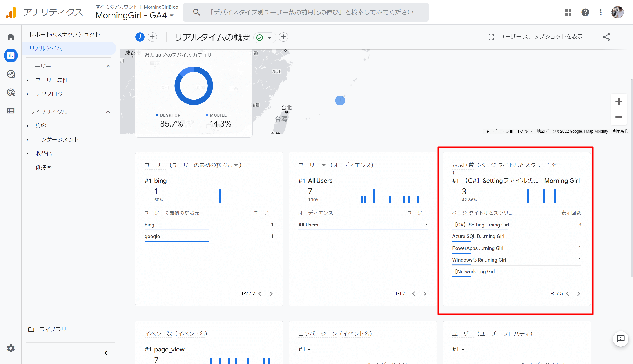This screenshot has width=633, height=364.
Task: Click the map zoom in plus button
Action: (x=618, y=101)
